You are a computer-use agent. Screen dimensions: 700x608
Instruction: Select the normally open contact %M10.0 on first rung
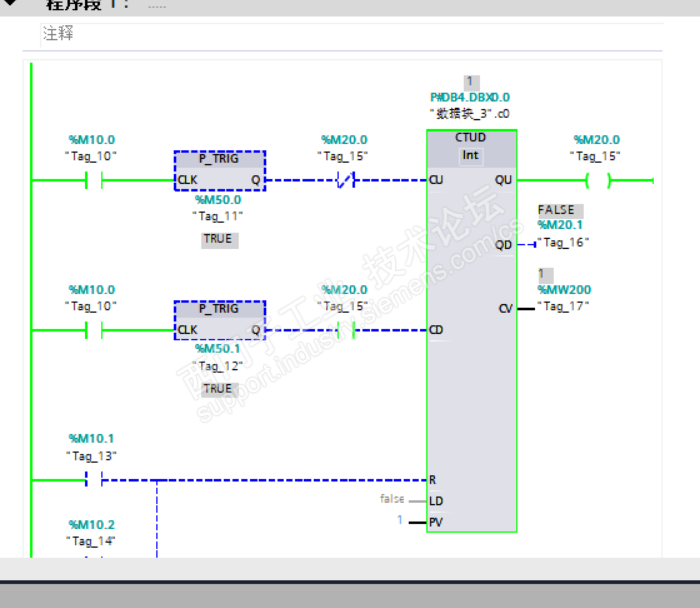[94, 181]
